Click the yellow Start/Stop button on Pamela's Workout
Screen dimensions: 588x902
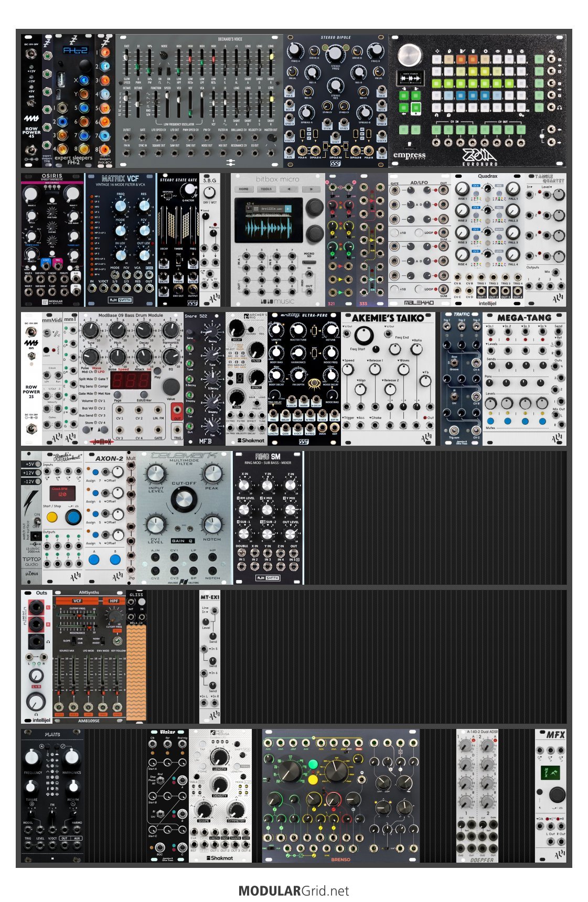click(x=52, y=517)
